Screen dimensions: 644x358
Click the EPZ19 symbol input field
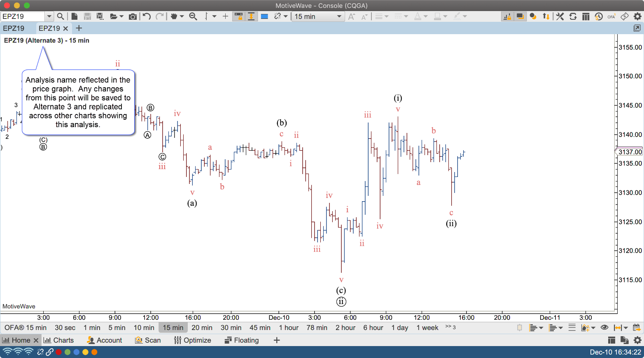click(x=23, y=16)
